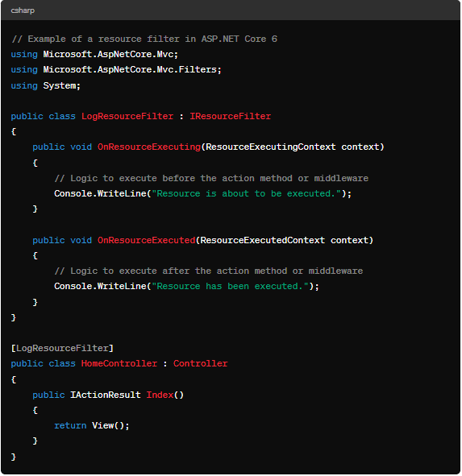
Task: Click the HomeController class name
Action: (x=119, y=364)
